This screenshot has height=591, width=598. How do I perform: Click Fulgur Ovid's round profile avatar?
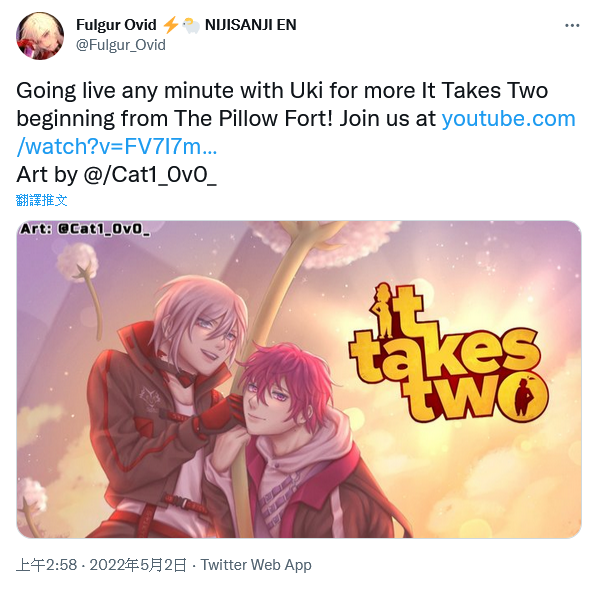[40, 36]
